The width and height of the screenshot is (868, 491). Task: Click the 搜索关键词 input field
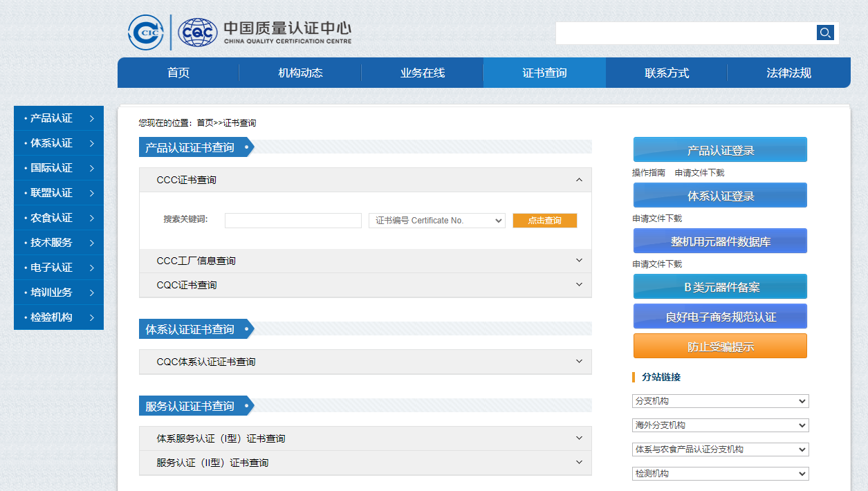click(293, 221)
